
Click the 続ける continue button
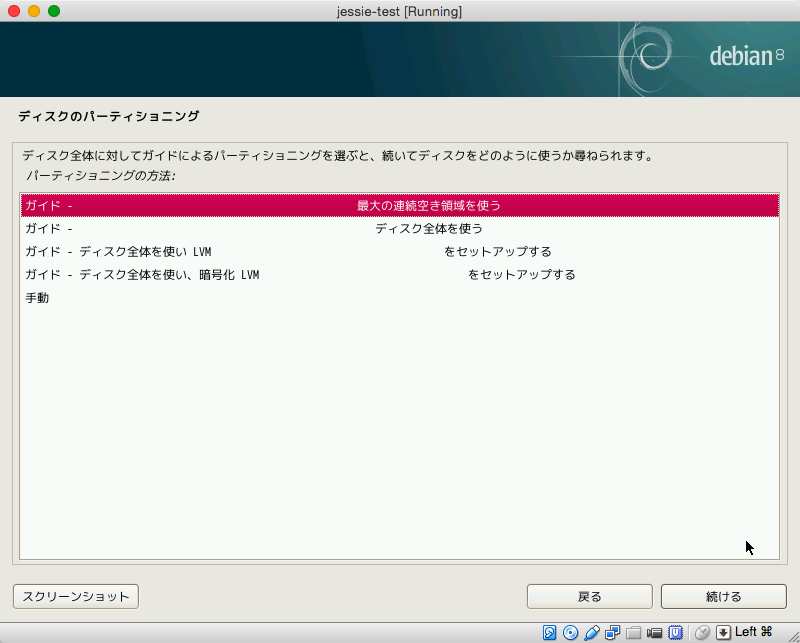723,597
